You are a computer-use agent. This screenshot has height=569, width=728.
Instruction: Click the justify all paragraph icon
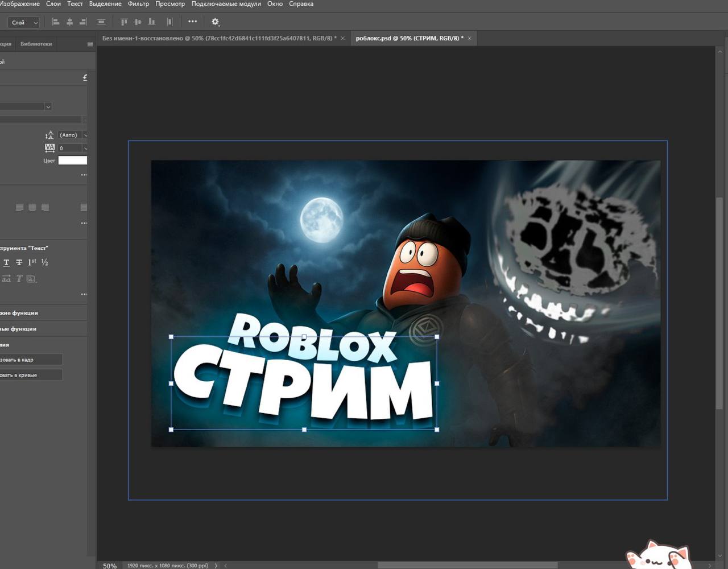click(x=84, y=207)
